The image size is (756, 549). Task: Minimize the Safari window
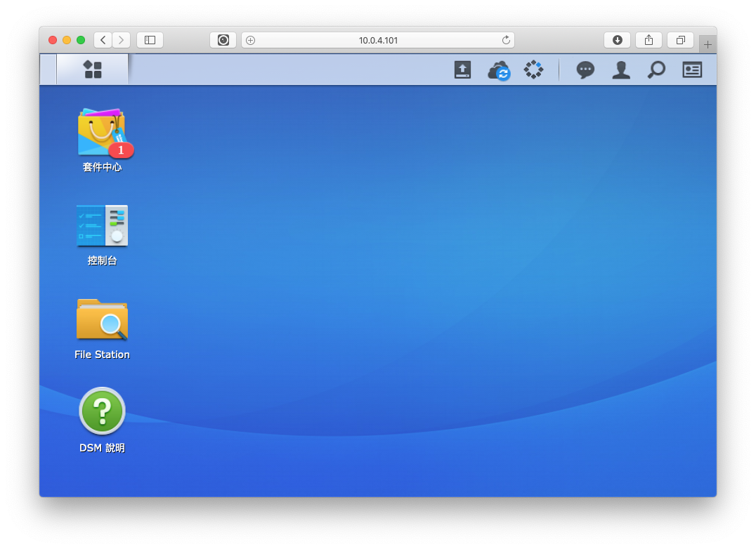pos(67,40)
